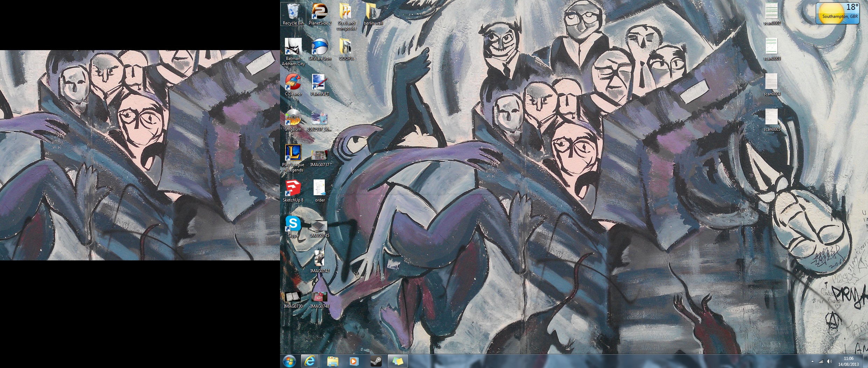868x368 pixels.
Task: Launch Internet Explorer from the taskbar
Action: [310, 361]
